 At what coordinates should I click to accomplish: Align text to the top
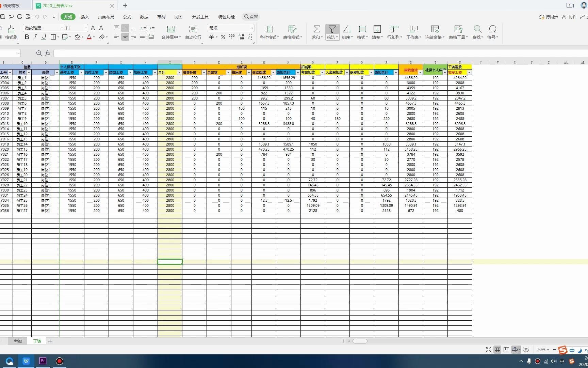click(x=117, y=28)
